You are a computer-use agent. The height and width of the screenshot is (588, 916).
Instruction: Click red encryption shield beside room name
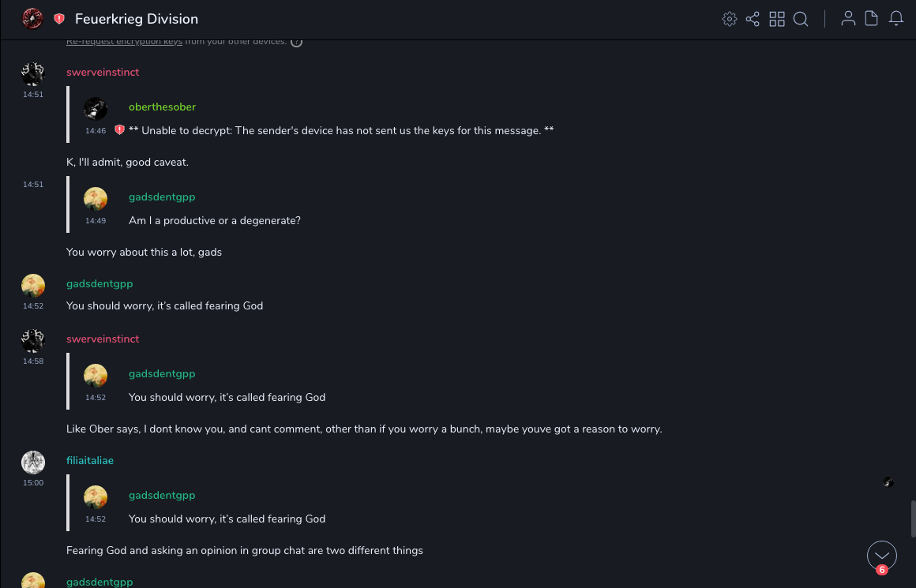coord(59,19)
